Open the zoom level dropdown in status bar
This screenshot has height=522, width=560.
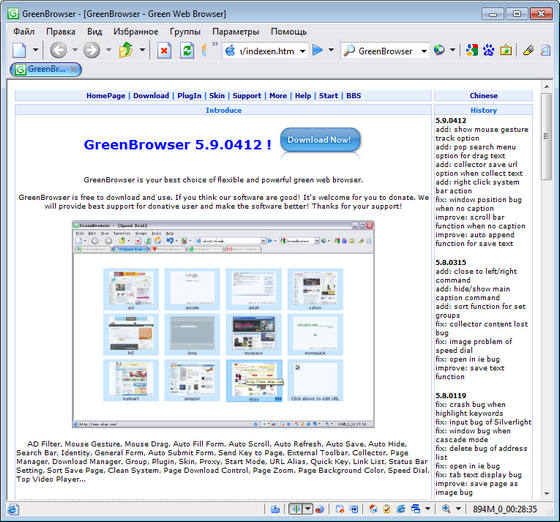pos(459,509)
